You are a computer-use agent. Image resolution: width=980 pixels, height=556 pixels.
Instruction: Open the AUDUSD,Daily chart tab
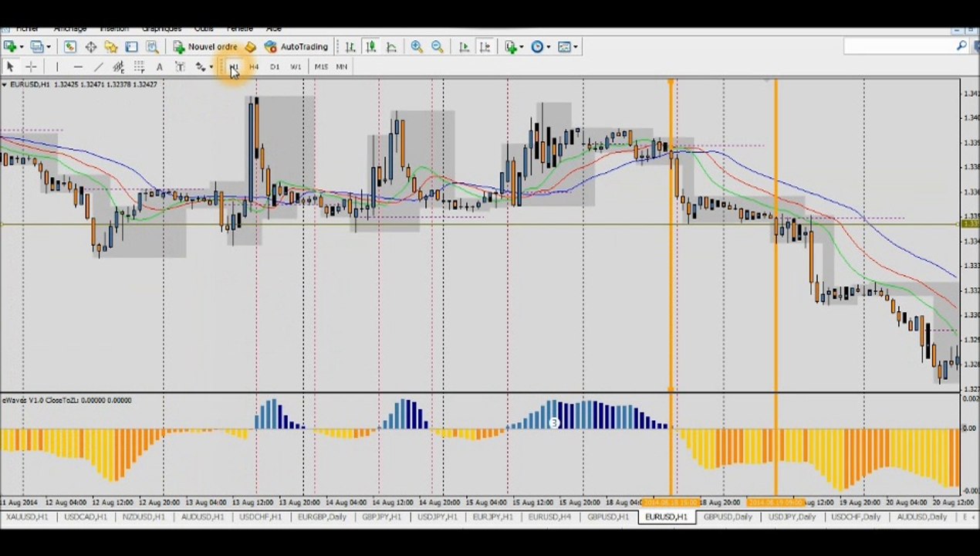pyautogui.click(x=921, y=517)
